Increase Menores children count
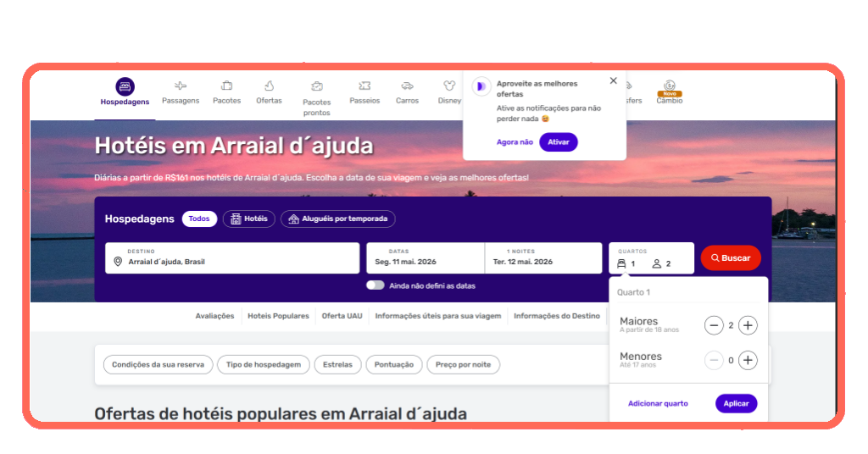The width and height of the screenshot is (868, 454). [x=748, y=361]
